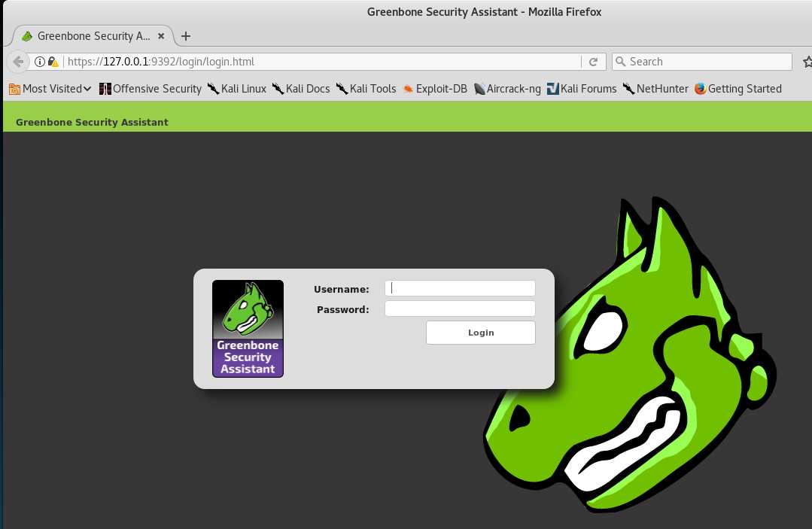Viewport: 812px width, 529px height.
Task: Click the bookmark star icon
Action: tap(807, 62)
